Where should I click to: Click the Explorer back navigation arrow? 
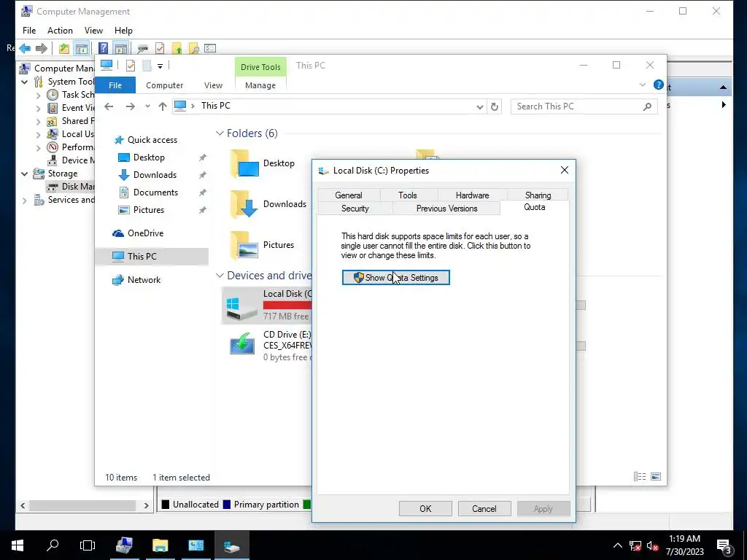click(x=109, y=106)
